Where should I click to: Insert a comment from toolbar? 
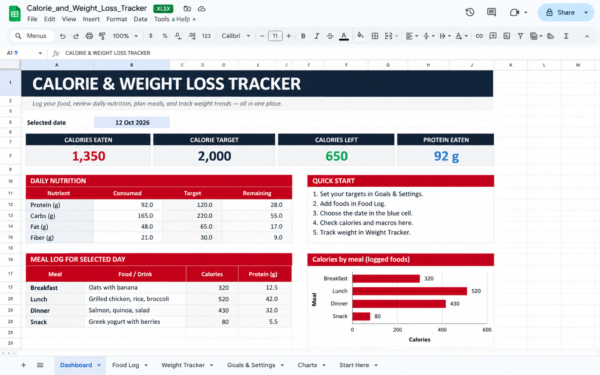pyautogui.click(x=493, y=36)
